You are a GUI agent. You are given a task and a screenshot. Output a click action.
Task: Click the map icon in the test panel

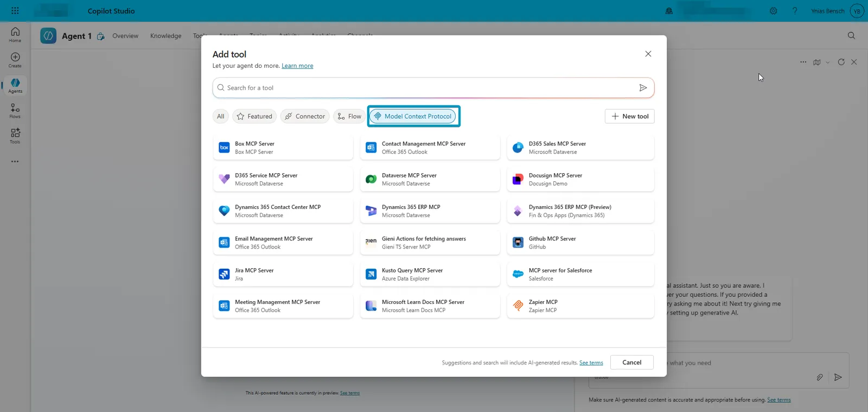click(x=817, y=62)
